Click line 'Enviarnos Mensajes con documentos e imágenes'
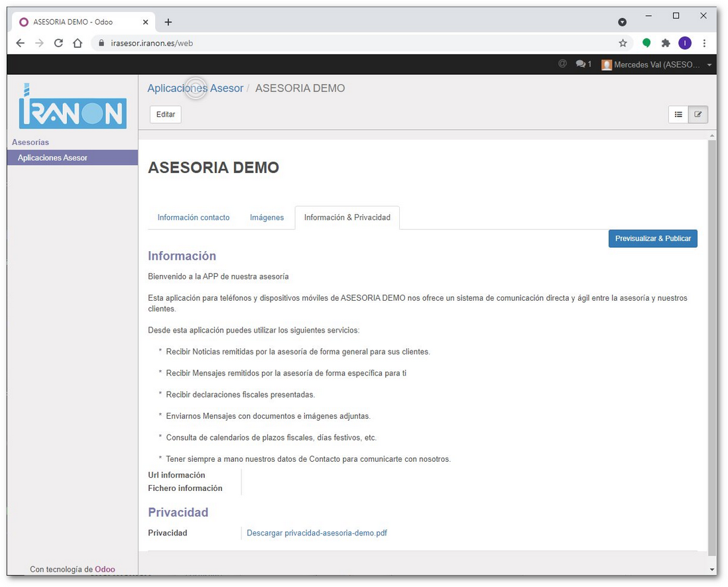 pyautogui.click(x=269, y=416)
